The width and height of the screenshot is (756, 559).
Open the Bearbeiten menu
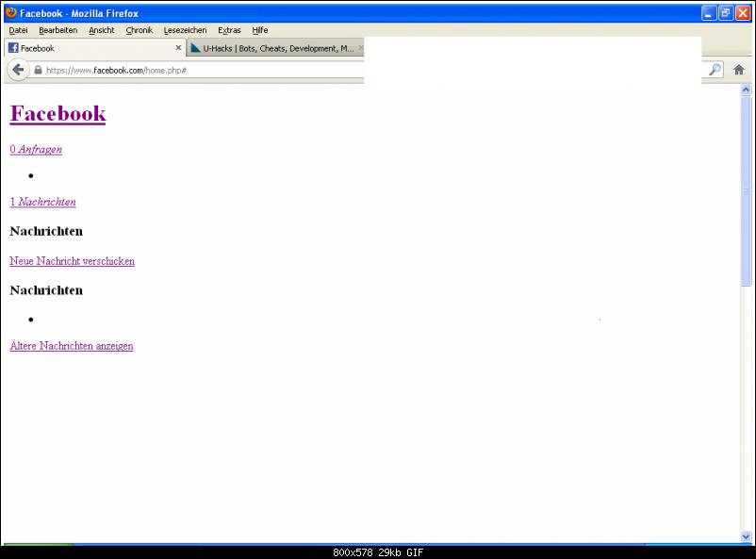click(x=58, y=30)
